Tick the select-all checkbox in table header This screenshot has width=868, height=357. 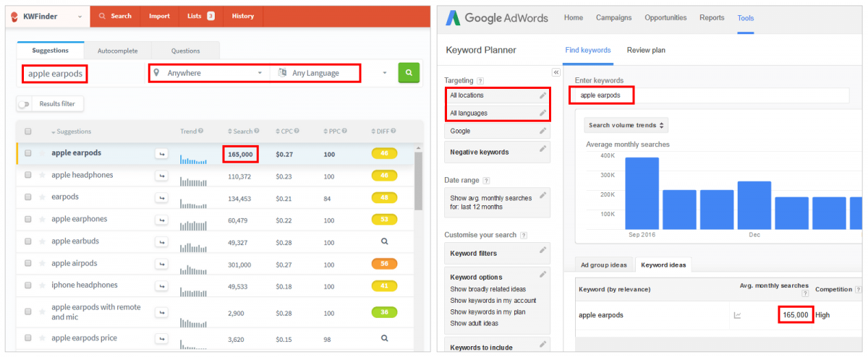click(x=28, y=132)
